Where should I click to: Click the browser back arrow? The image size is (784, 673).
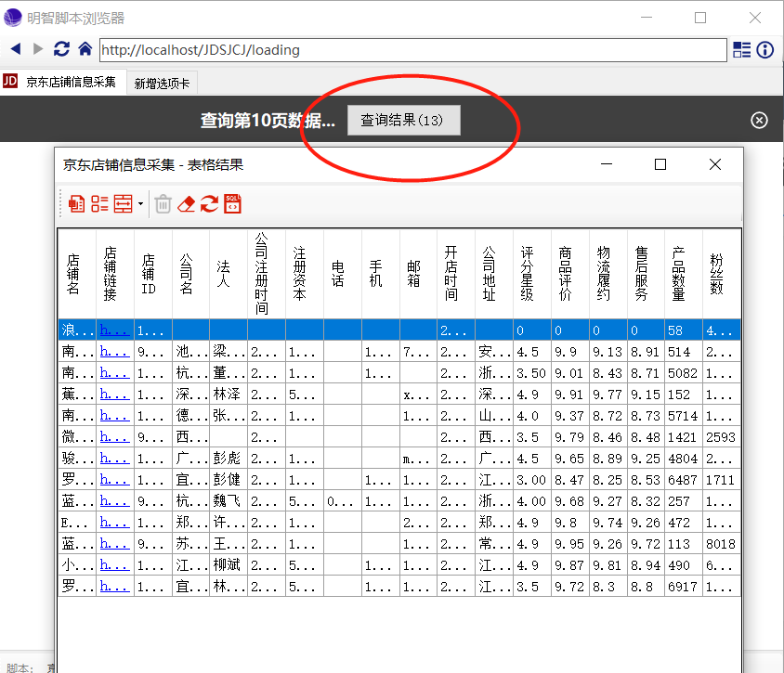pyautogui.click(x=16, y=49)
